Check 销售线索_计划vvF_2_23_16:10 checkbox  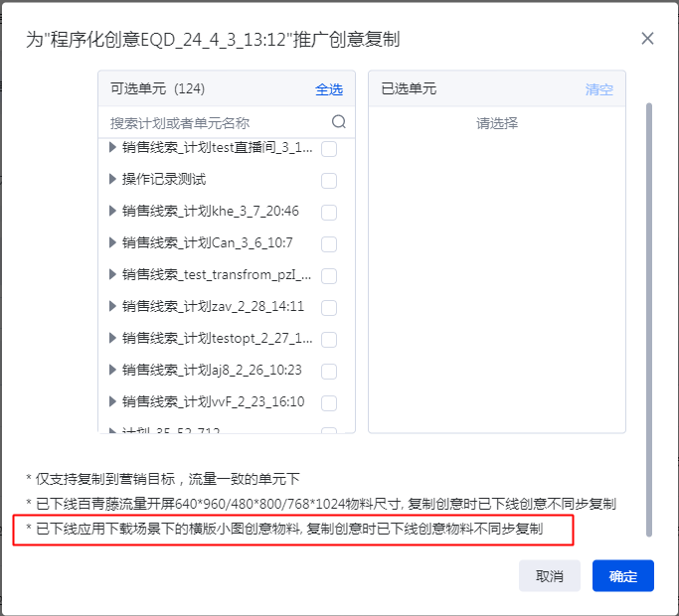[329, 403]
